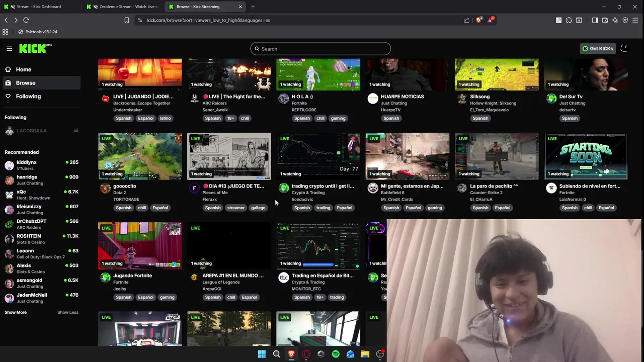
Task: Select the latino tag under Undermistaker stream
Action: click(166, 118)
